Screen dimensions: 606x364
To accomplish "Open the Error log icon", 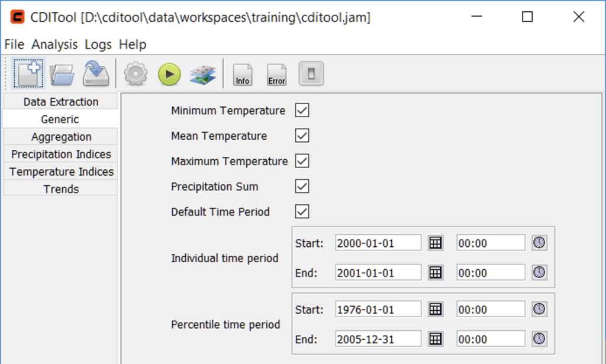I will coord(276,75).
